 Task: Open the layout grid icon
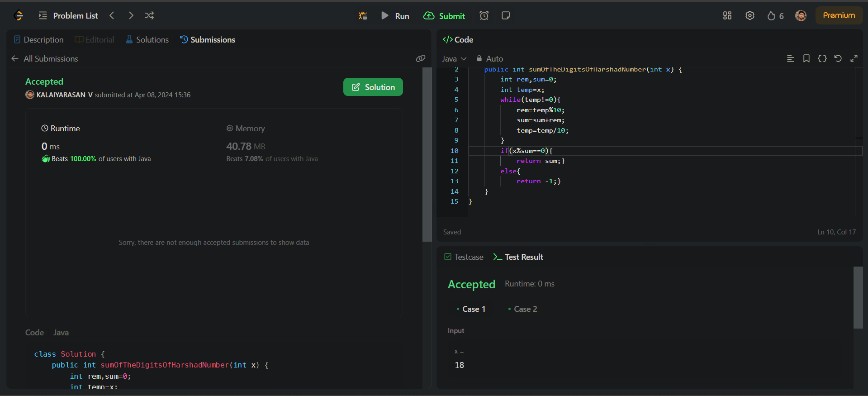727,15
